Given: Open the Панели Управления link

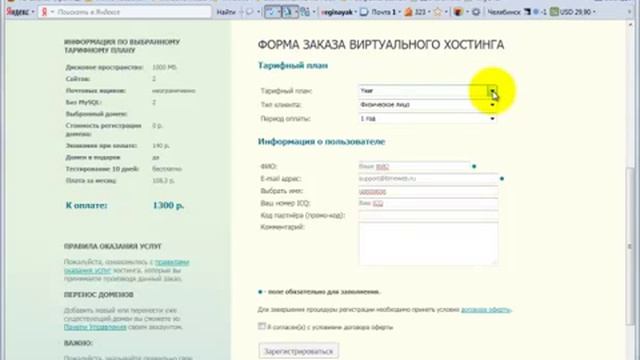Looking at the screenshot, I should [x=95, y=327].
